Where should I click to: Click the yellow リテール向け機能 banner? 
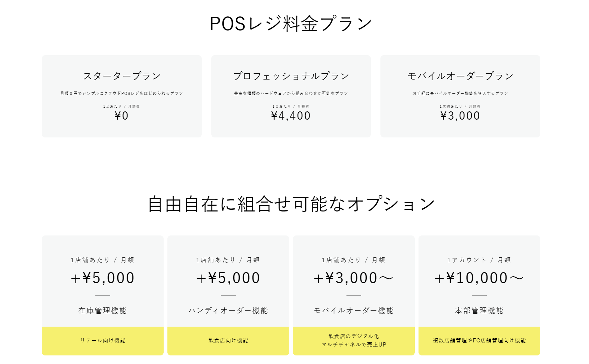[x=103, y=341]
